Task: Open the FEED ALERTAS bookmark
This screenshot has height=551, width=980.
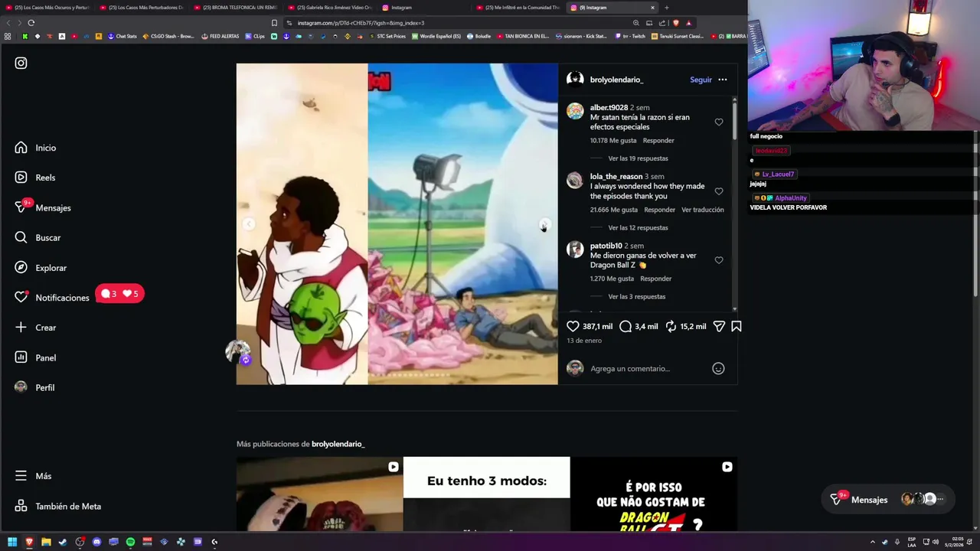Action: (x=220, y=36)
